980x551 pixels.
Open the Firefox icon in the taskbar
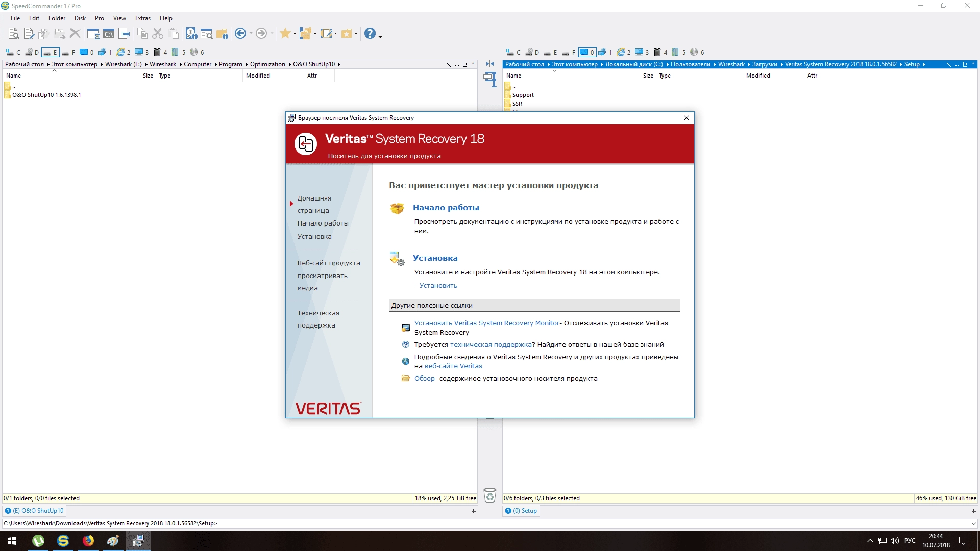[x=88, y=541]
